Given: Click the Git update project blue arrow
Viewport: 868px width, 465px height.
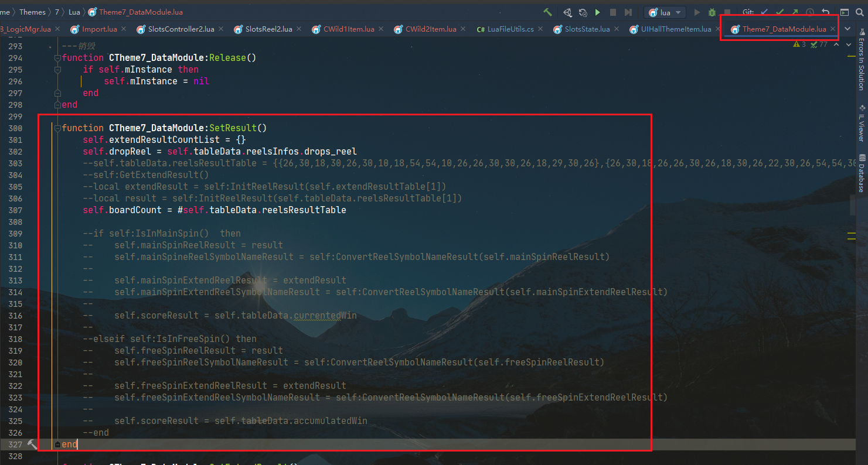Looking at the screenshot, I should coord(764,12).
